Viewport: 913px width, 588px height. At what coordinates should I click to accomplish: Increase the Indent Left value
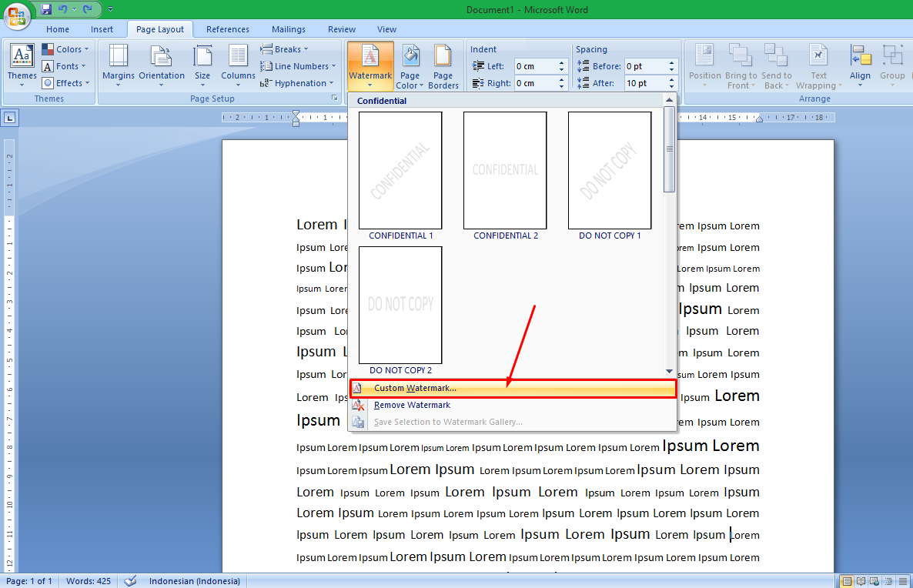(x=561, y=63)
